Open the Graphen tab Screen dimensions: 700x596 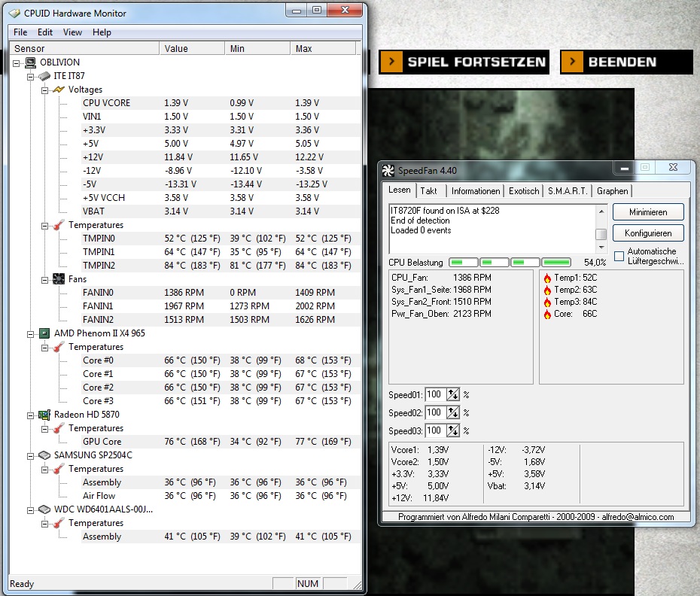(613, 191)
